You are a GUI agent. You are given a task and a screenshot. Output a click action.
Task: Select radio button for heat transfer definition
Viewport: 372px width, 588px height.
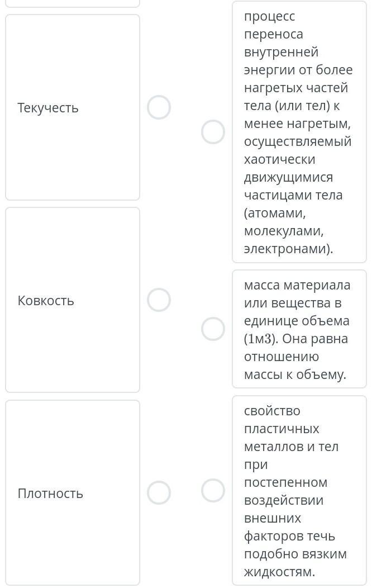coord(213,132)
